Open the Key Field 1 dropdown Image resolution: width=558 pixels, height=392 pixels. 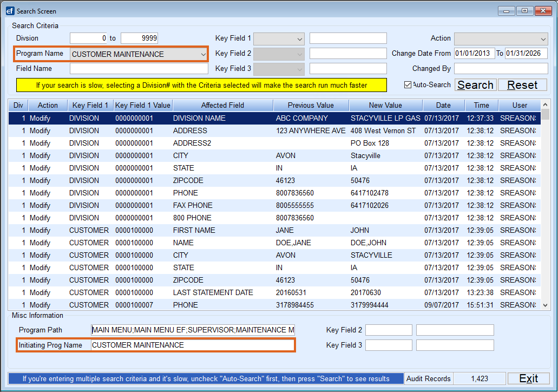(x=278, y=38)
